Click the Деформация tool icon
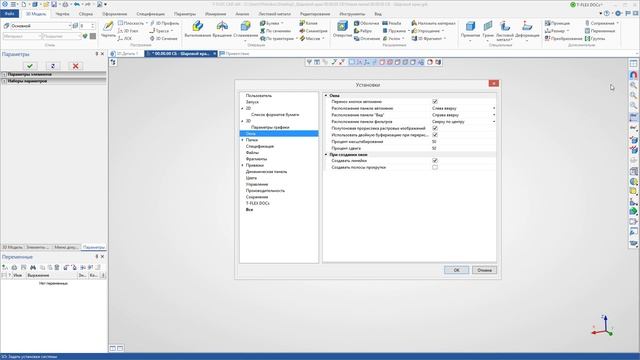Image resolution: width=640 pixels, height=360 pixels. pos(527,27)
